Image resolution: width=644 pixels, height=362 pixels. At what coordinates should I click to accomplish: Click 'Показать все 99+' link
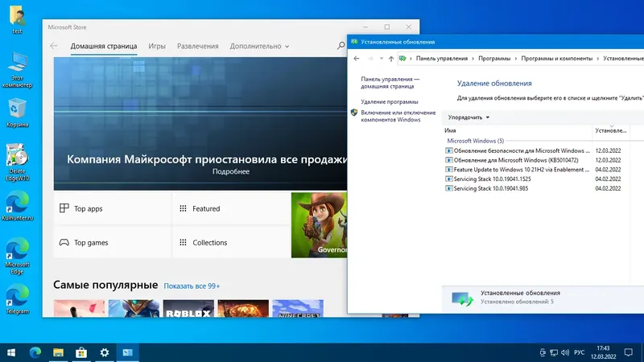pyautogui.click(x=192, y=286)
